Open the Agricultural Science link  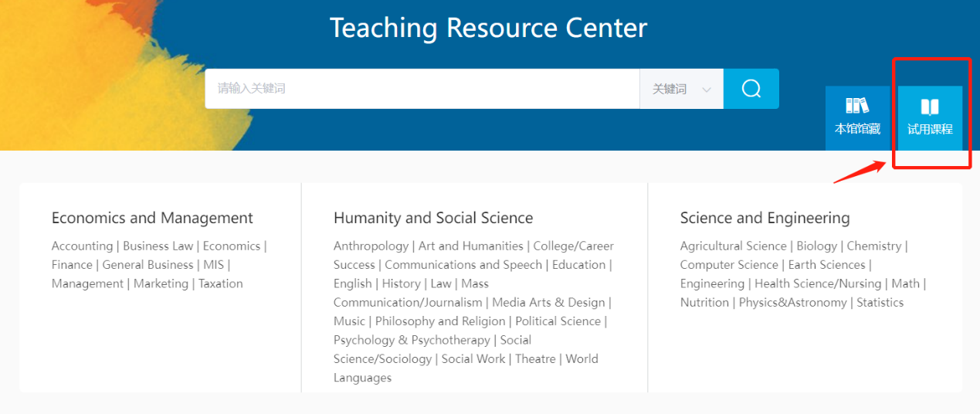tap(733, 246)
